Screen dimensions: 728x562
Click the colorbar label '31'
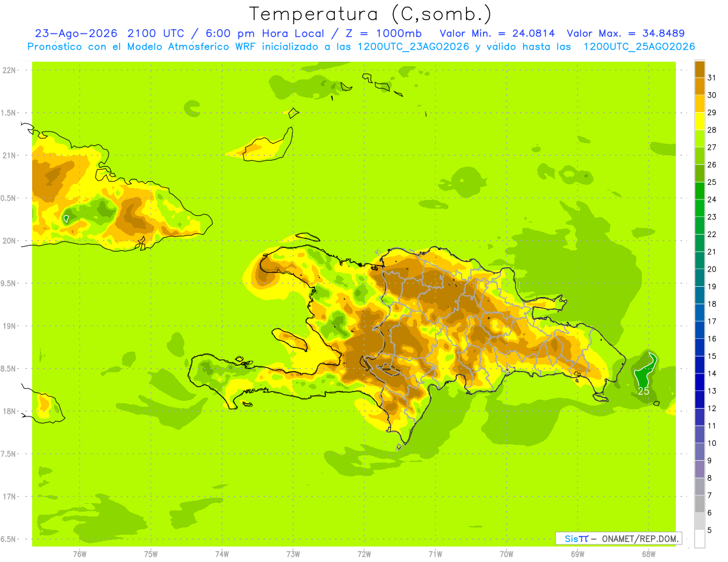tap(712, 78)
